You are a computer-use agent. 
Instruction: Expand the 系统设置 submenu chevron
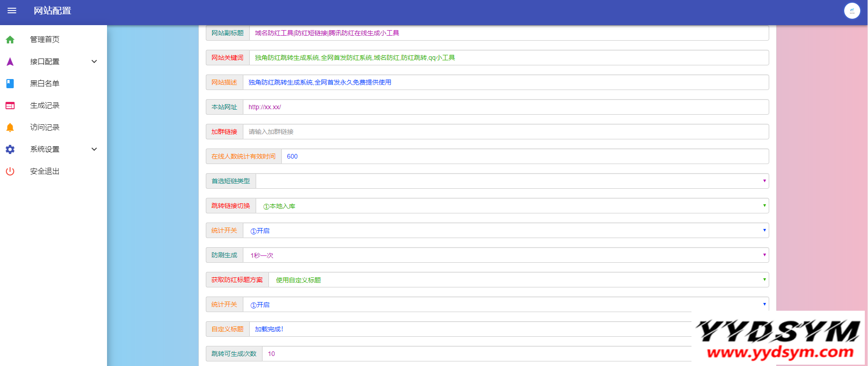(x=94, y=149)
